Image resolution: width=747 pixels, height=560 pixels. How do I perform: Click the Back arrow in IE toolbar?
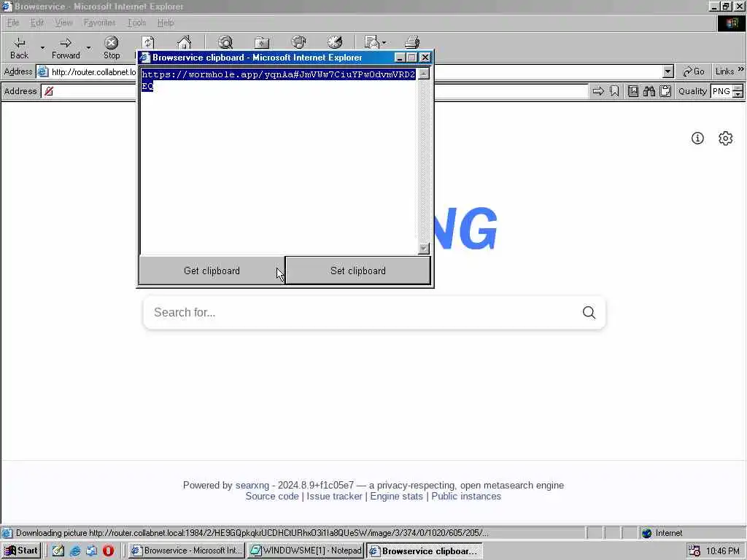click(19, 47)
